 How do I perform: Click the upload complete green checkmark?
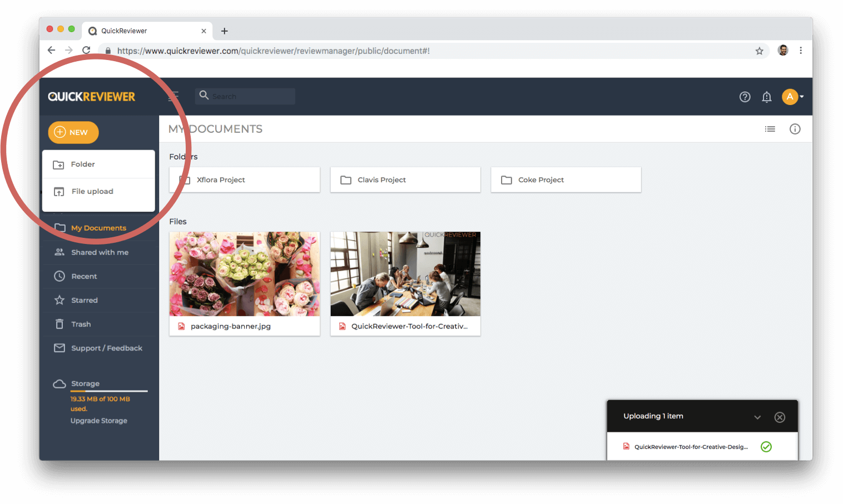(x=766, y=447)
